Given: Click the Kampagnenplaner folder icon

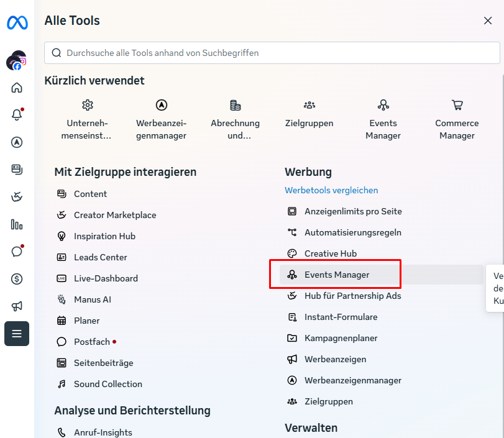Looking at the screenshot, I should tap(292, 338).
